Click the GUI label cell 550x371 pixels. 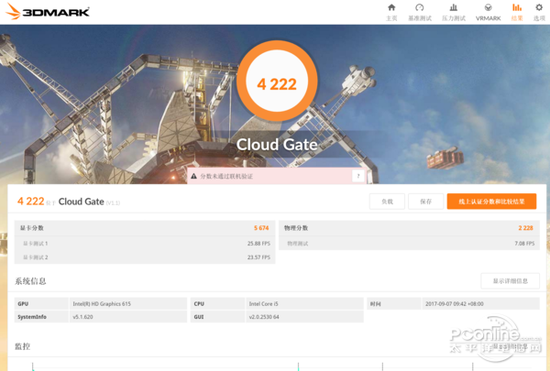click(x=217, y=317)
